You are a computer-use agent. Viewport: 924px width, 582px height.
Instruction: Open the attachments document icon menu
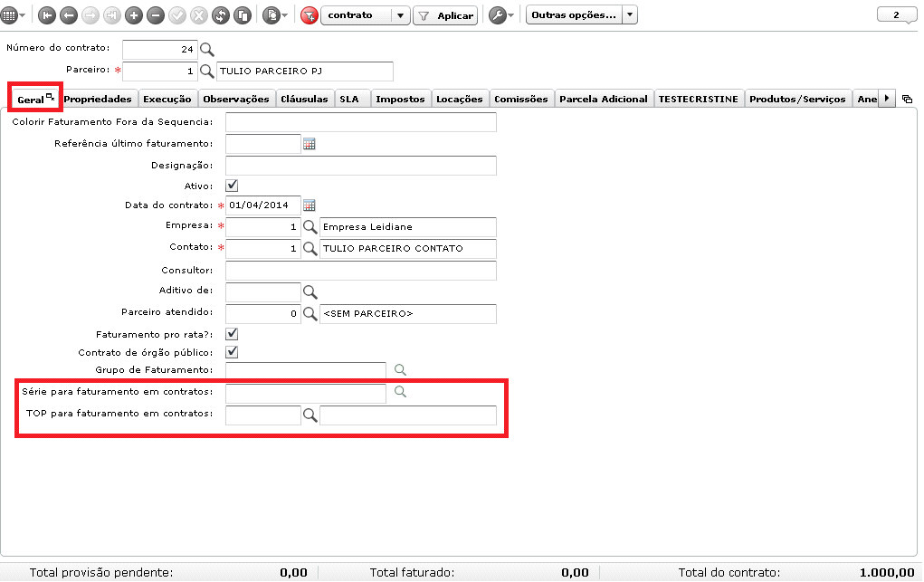coord(274,15)
